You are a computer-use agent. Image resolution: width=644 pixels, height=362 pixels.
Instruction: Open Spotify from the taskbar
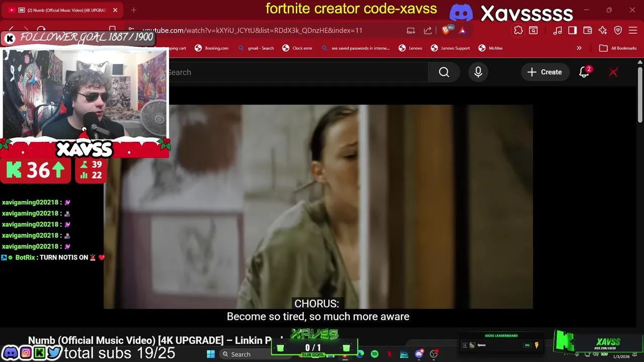pyautogui.click(x=375, y=354)
